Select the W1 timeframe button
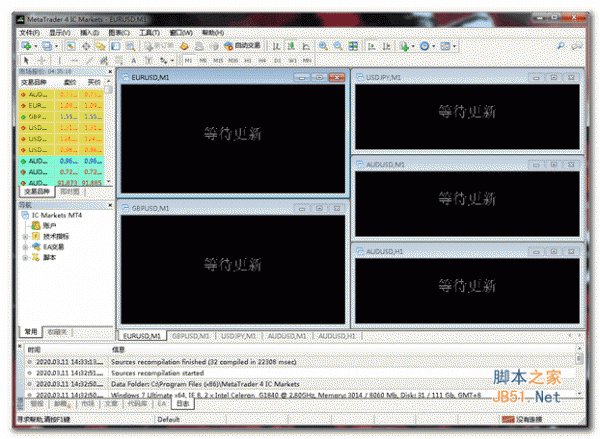 coord(292,60)
